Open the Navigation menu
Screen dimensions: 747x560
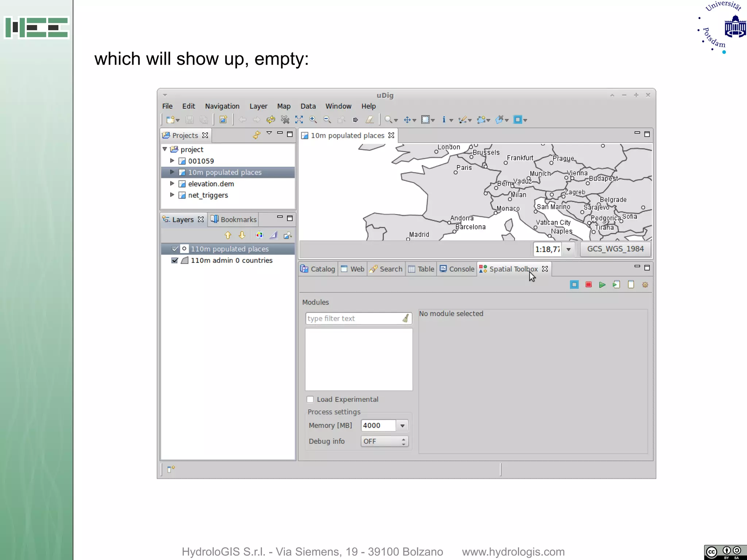point(222,106)
